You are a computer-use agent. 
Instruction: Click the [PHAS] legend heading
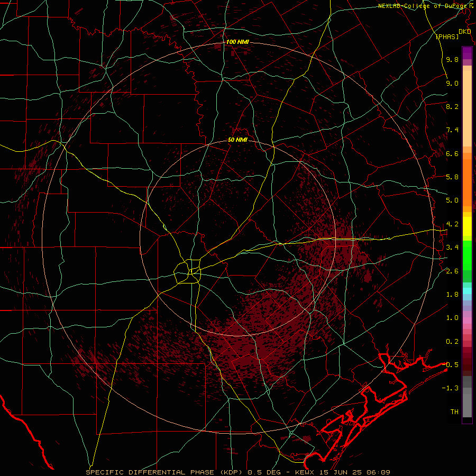[x=447, y=36]
